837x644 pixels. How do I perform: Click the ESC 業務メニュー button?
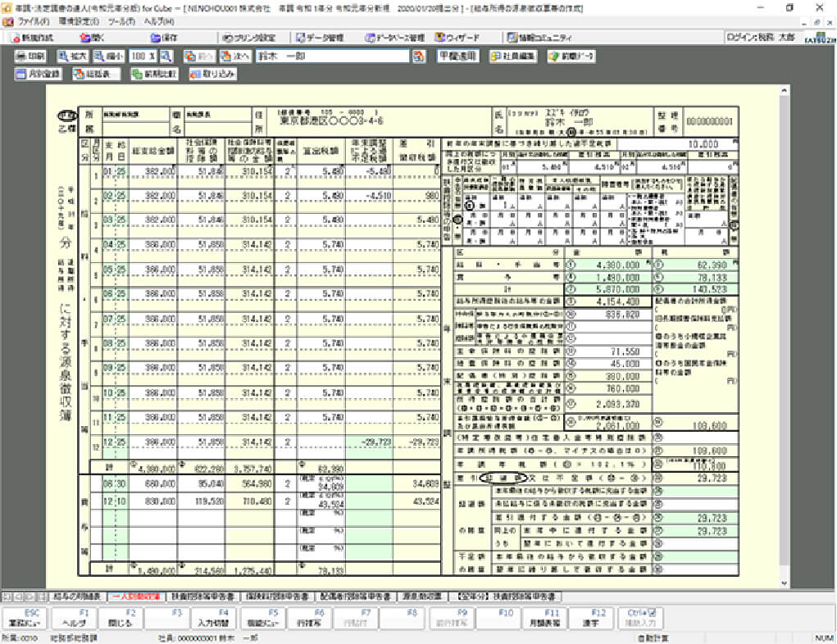[25, 618]
